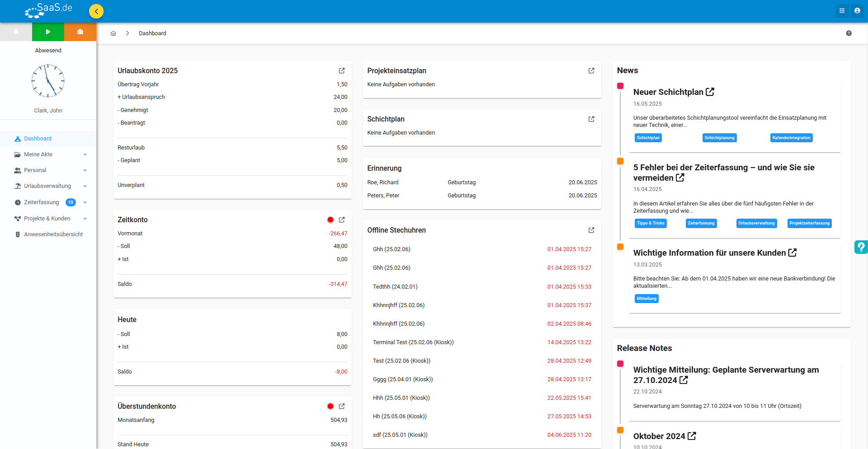Expand Projekte & Kunden chevron
Viewport: 868px width, 449px height.
coord(85,219)
